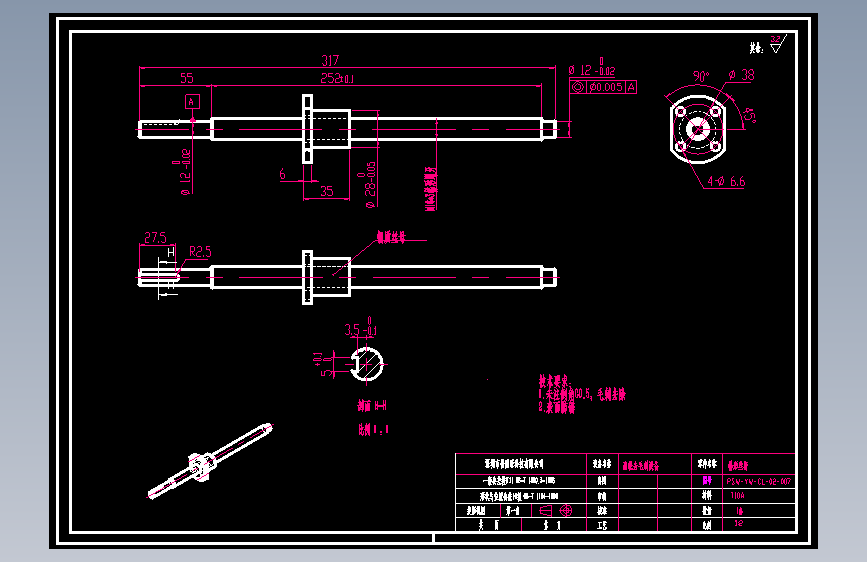Click the 3.5 -0.1 keyway dimension
Viewport: 867px width, 562px height.
pos(361,327)
